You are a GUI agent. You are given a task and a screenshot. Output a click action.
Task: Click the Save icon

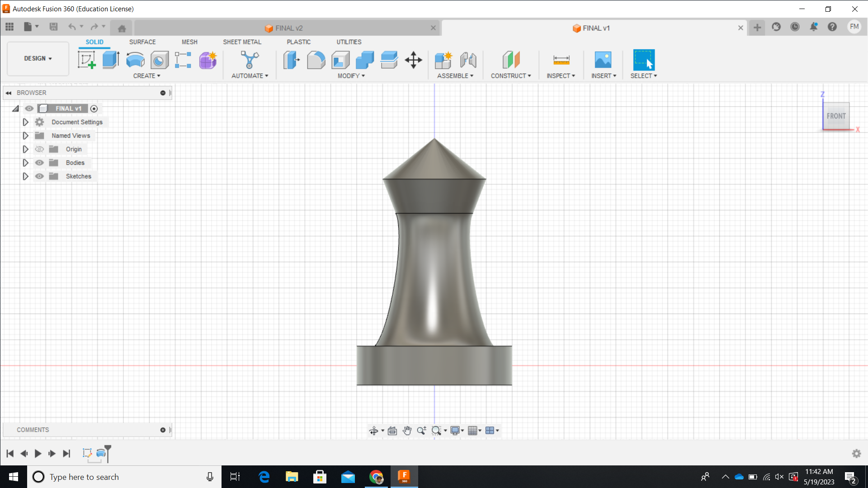(x=53, y=27)
